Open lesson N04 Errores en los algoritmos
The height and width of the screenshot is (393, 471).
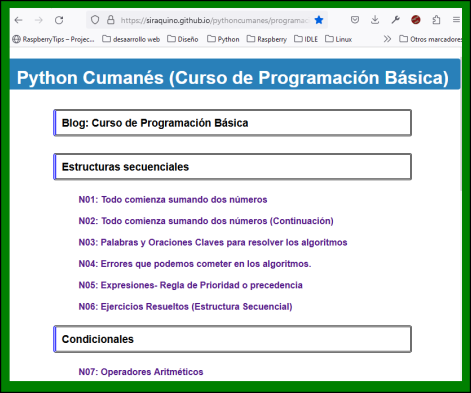[x=195, y=264]
